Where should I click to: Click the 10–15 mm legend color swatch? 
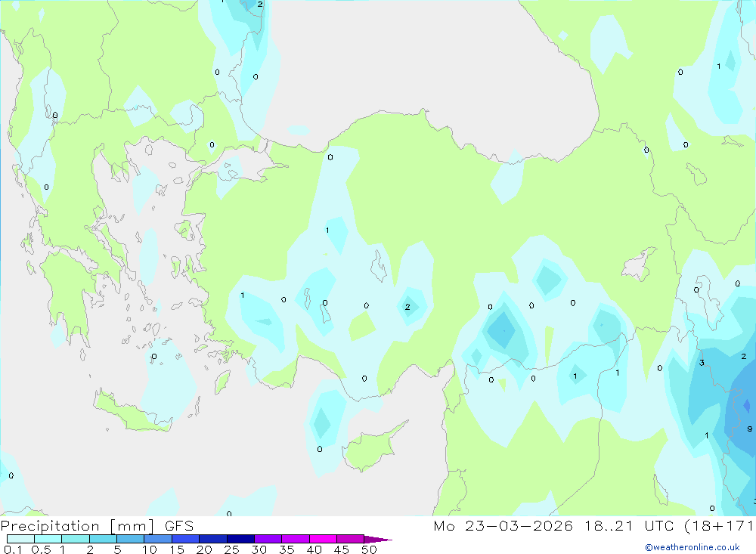158,539
